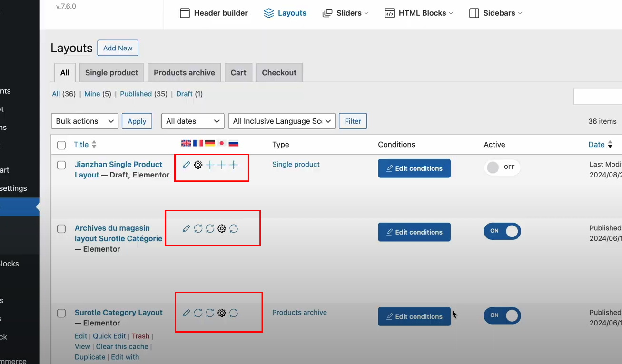
Task: Click the Japanese flag column header
Action: pos(221,143)
